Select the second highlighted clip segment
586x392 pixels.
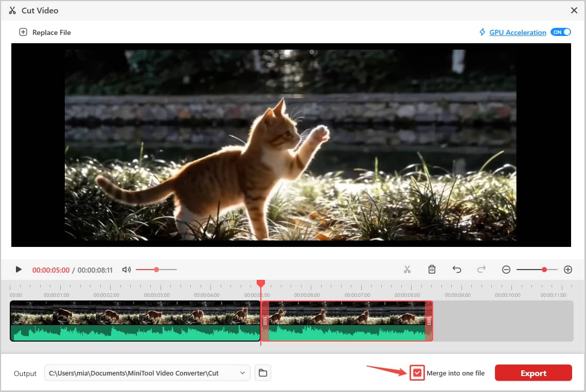tap(347, 321)
